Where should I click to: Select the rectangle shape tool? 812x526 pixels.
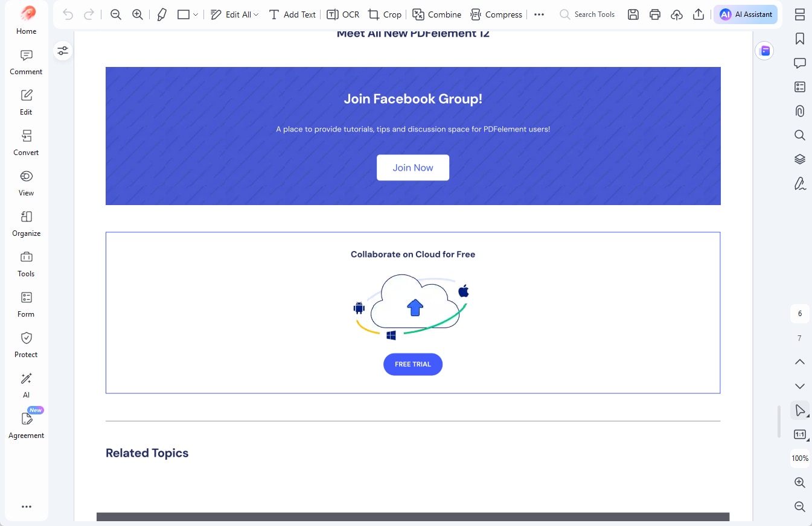(x=184, y=14)
